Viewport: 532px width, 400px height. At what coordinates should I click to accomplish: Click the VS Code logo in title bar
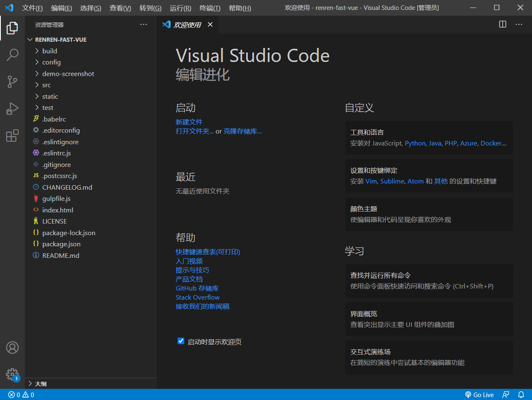pos(9,8)
